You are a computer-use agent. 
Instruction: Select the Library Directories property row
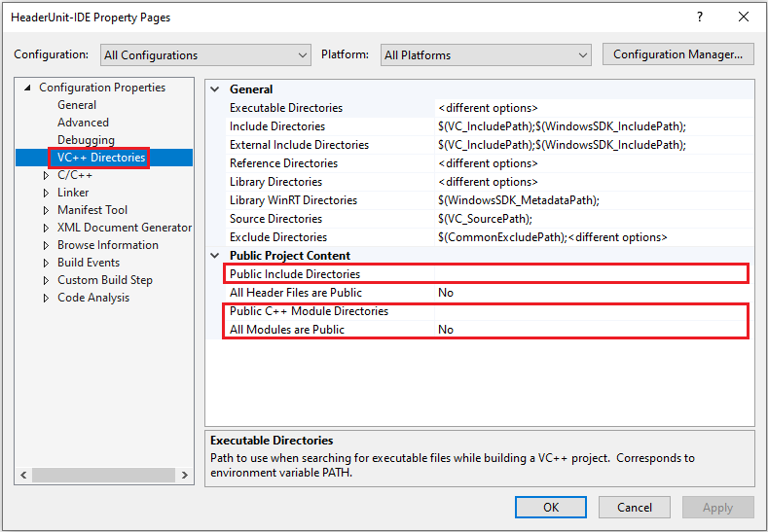point(490,182)
